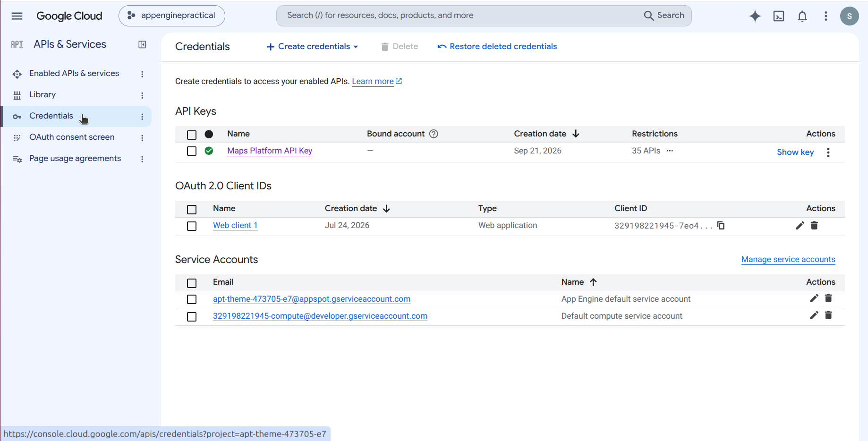
Task: Activate Cloud Shell terminal icon
Action: click(779, 16)
